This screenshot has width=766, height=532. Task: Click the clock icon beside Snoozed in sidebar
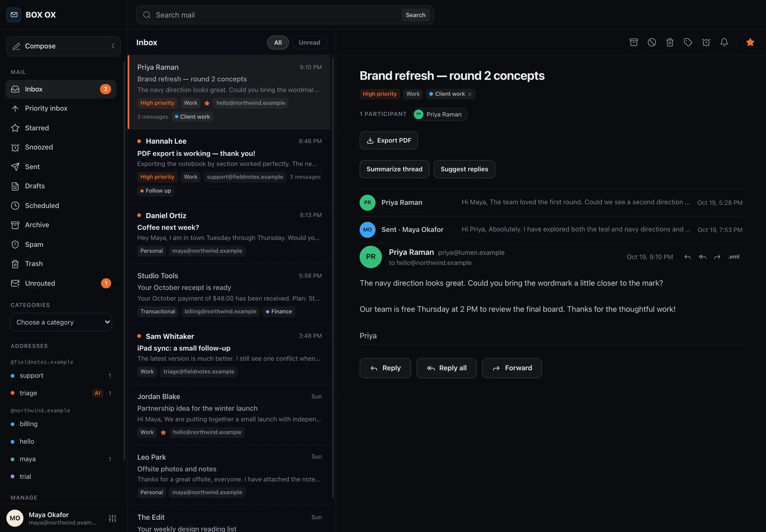(x=15, y=147)
